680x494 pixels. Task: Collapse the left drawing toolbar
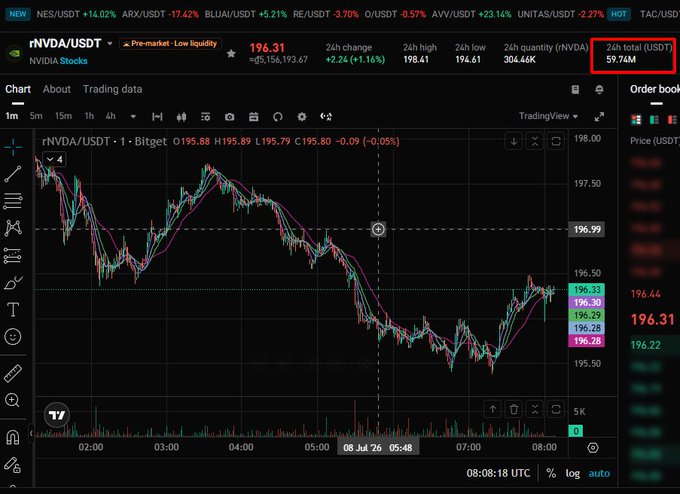coord(31,433)
